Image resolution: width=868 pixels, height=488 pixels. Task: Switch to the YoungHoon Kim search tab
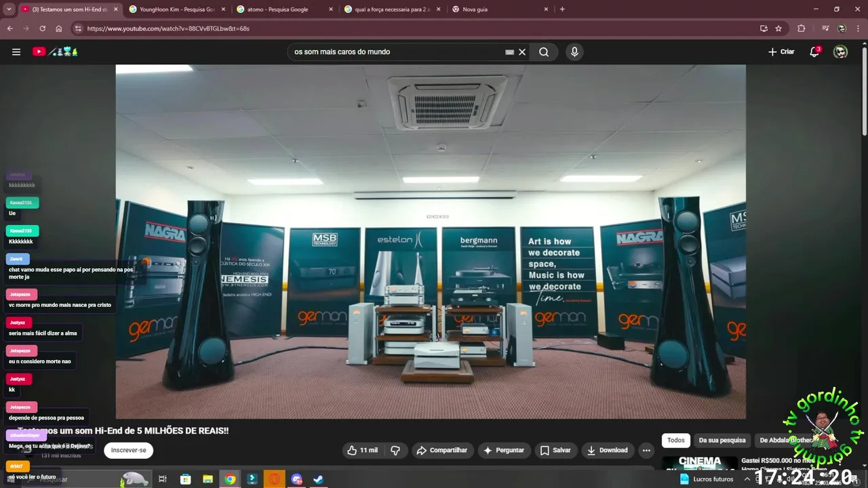(x=178, y=9)
